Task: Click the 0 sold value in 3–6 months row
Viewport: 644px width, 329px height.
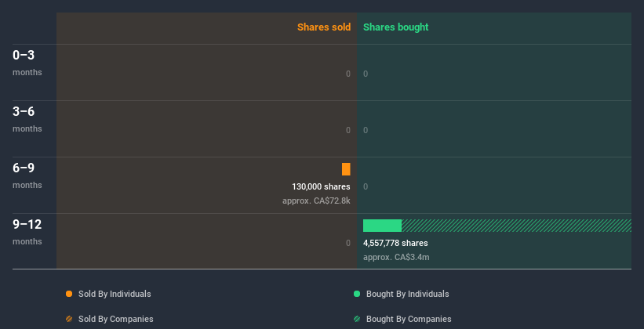Action: 348,130
